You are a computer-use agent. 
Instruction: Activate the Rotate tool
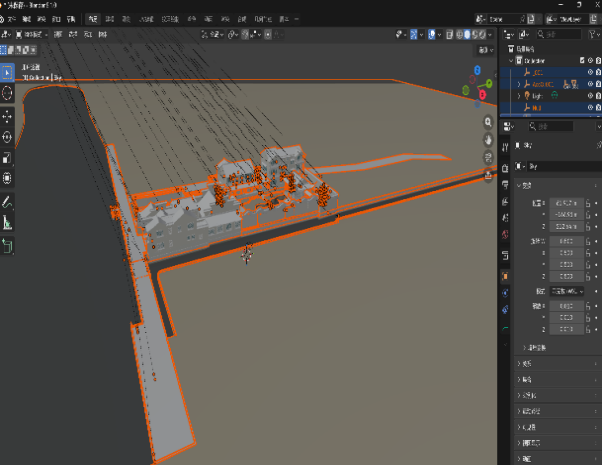tap(8, 137)
